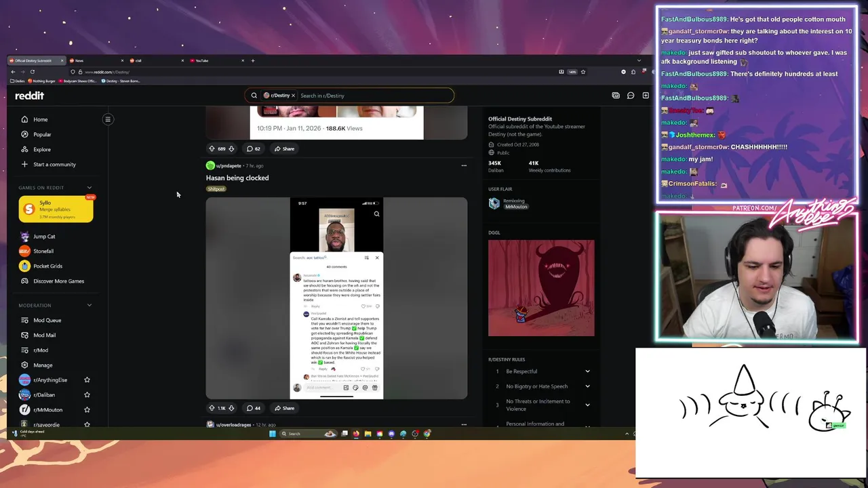The height and width of the screenshot is (488, 868).
Task: Share the Hasan being clocked post
Action: pos(284,408)
